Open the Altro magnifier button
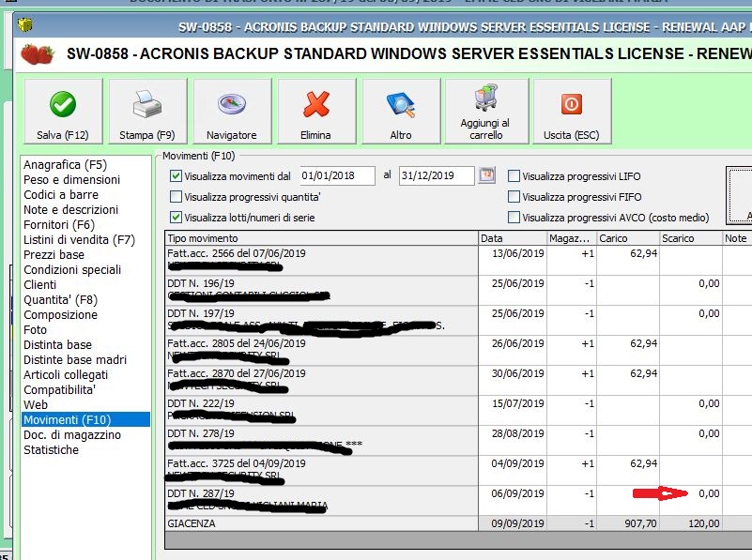The image size is (752, 560). [401, 111]
